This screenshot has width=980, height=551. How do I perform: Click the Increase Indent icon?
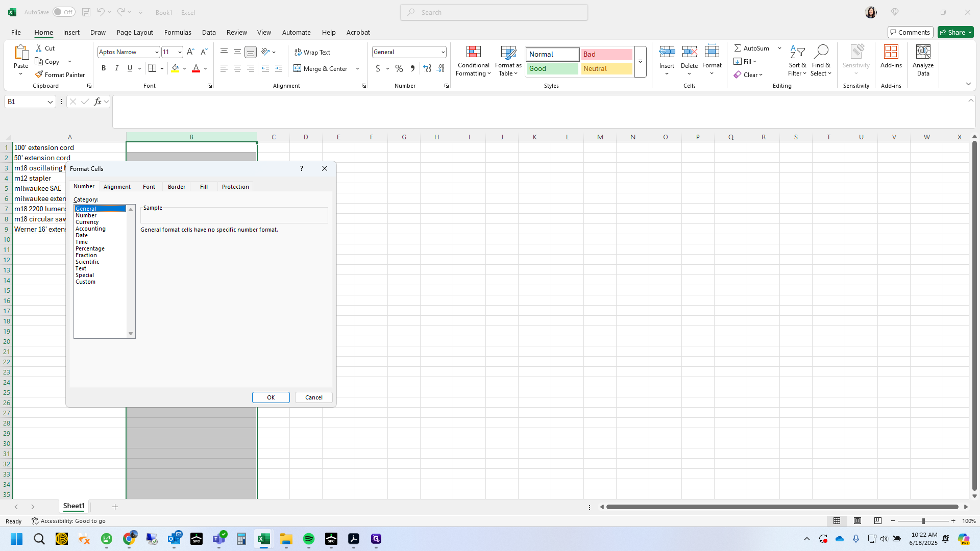point(279,68)
